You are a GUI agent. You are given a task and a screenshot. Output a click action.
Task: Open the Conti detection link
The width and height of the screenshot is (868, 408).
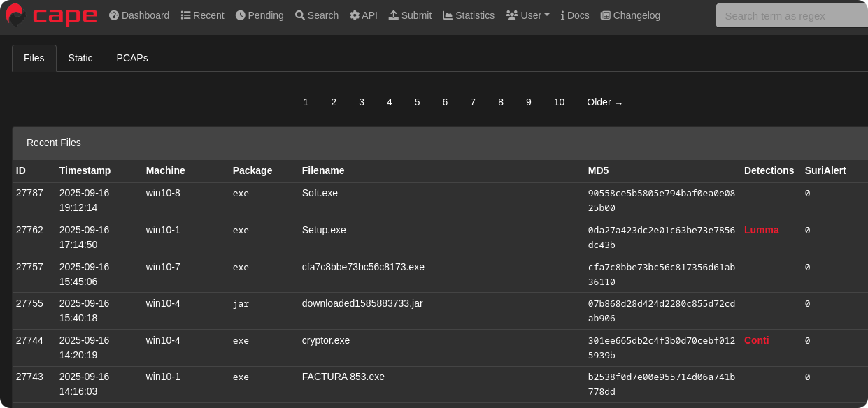(756, 340)
